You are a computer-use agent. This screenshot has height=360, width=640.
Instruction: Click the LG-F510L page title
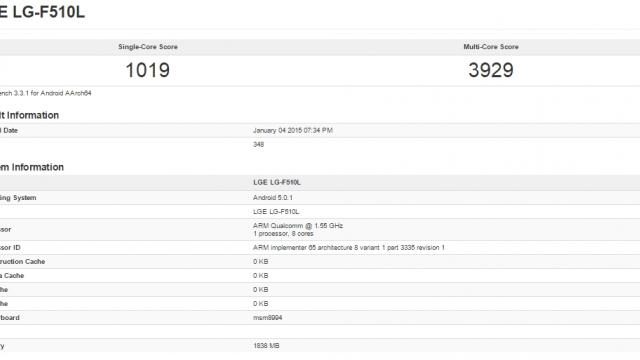(x=42, y=12)
